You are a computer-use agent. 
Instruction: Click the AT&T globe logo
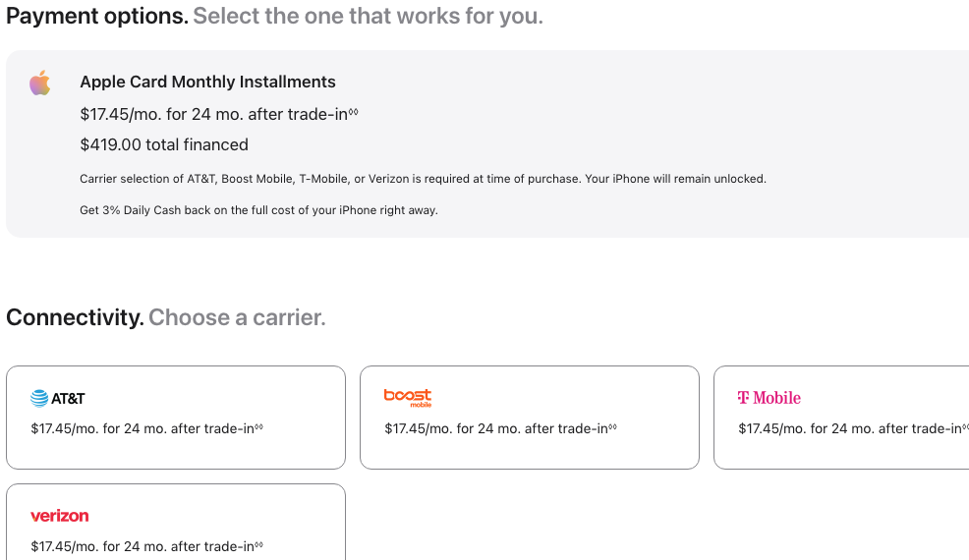coord(39,398)
